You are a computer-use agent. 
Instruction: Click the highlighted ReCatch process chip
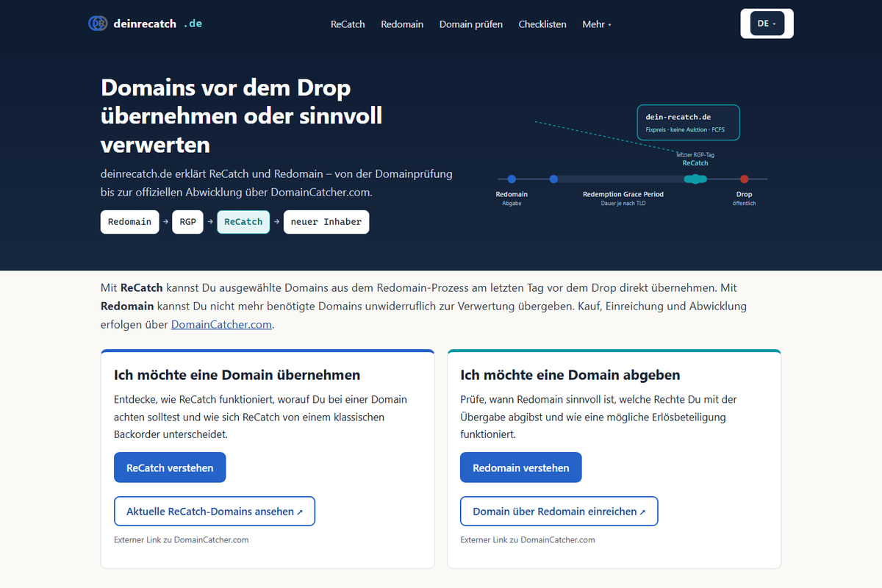tap(243, 222)
